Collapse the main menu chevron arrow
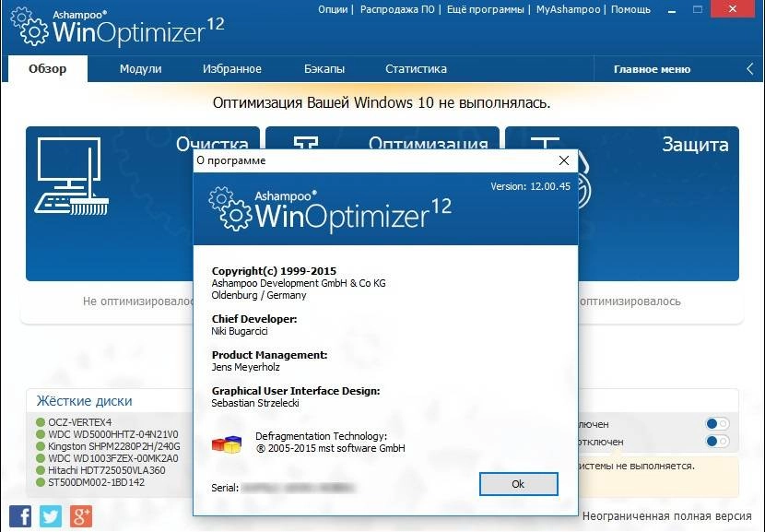The image size is (765, 532). [x=750, y=69]
